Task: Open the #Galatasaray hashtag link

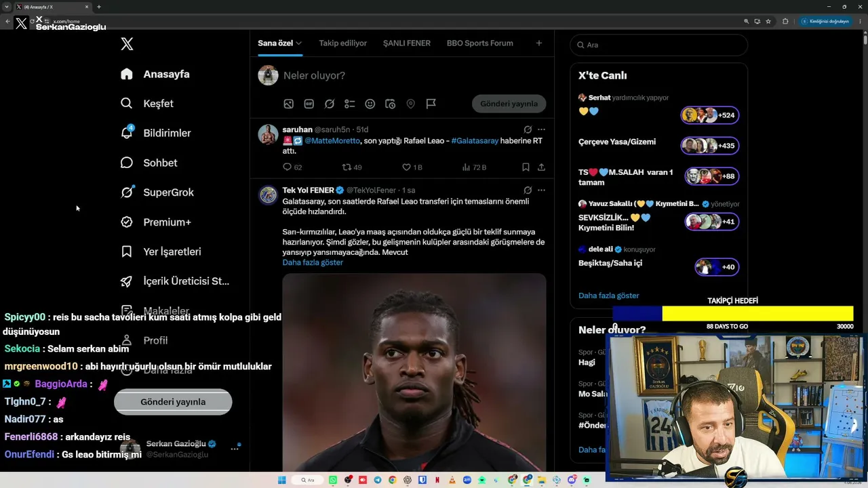Action: [475, 141]
